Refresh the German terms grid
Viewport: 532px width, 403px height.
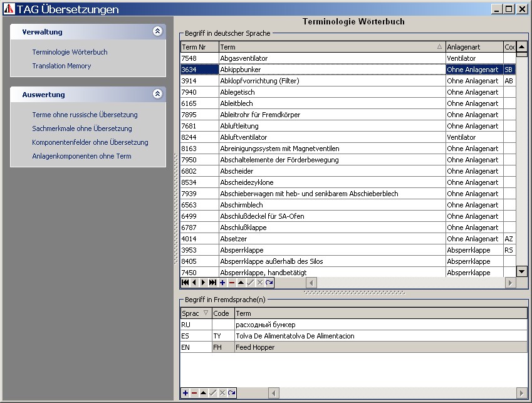(x=269, y=283)
